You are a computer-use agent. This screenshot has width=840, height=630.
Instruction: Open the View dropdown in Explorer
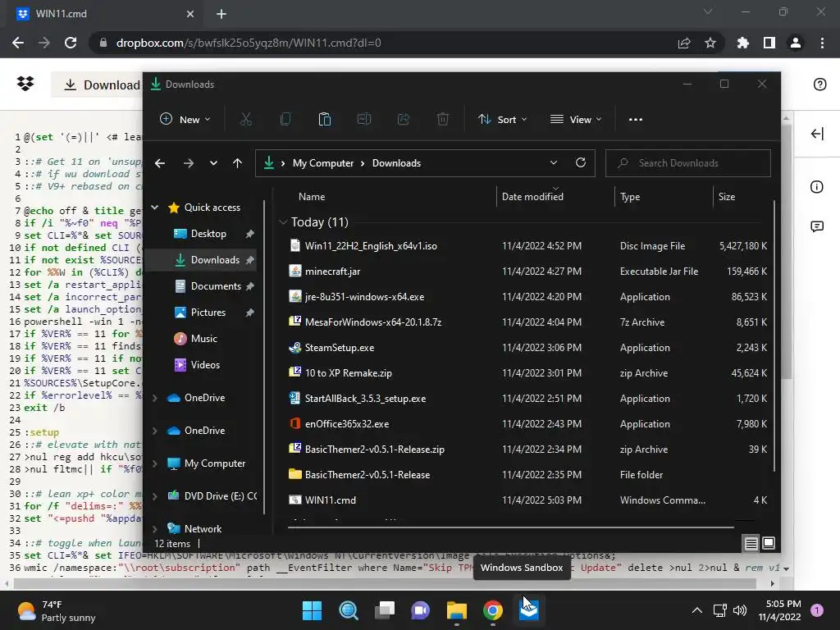pyautogui.click(x=576, y=120)
